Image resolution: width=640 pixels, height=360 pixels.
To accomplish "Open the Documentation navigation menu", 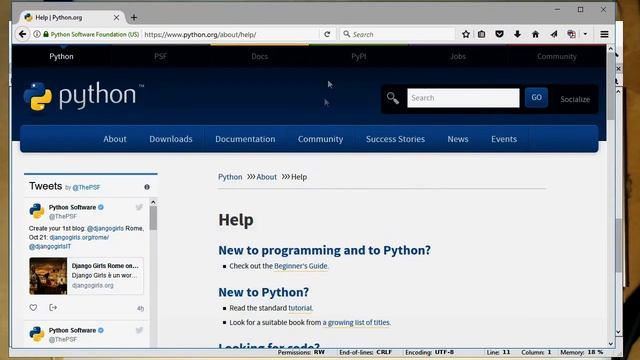I will pos(245,139).
